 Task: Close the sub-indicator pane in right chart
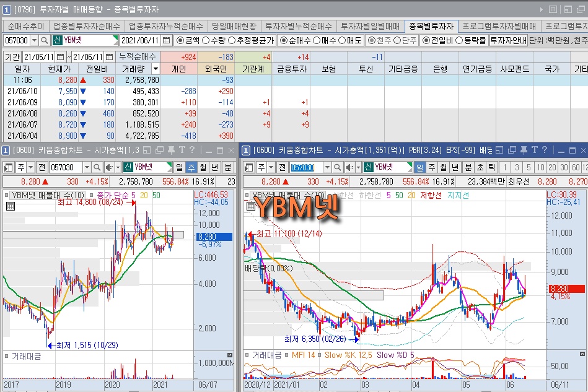pos(582,354)
